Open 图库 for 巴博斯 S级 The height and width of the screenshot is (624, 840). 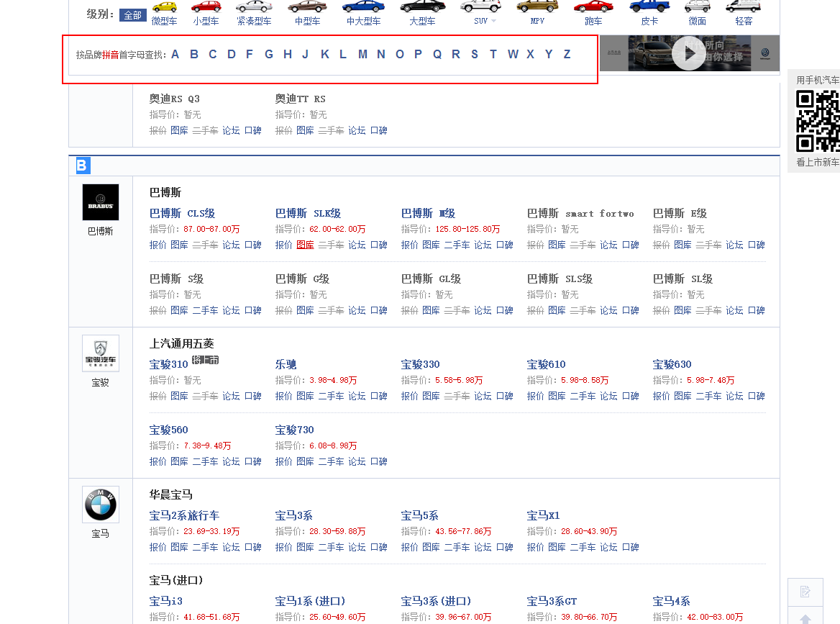pos(180,310)
